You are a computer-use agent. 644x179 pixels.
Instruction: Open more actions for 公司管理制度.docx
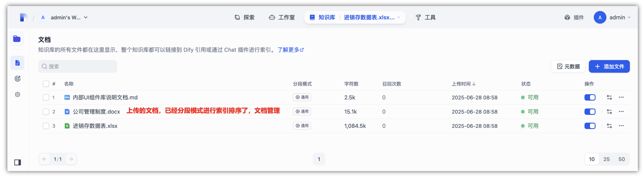tap(621, 112)
